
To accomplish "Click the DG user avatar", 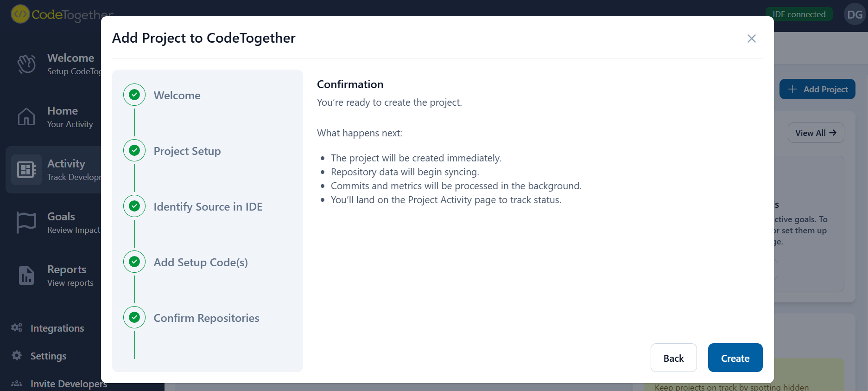I will coord(855,14).
